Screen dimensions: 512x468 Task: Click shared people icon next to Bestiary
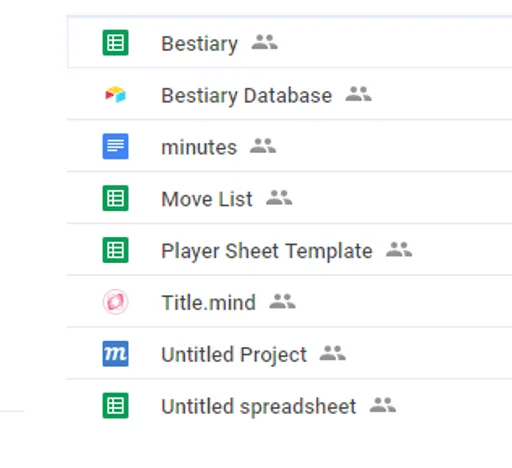(x=264, y=42)
